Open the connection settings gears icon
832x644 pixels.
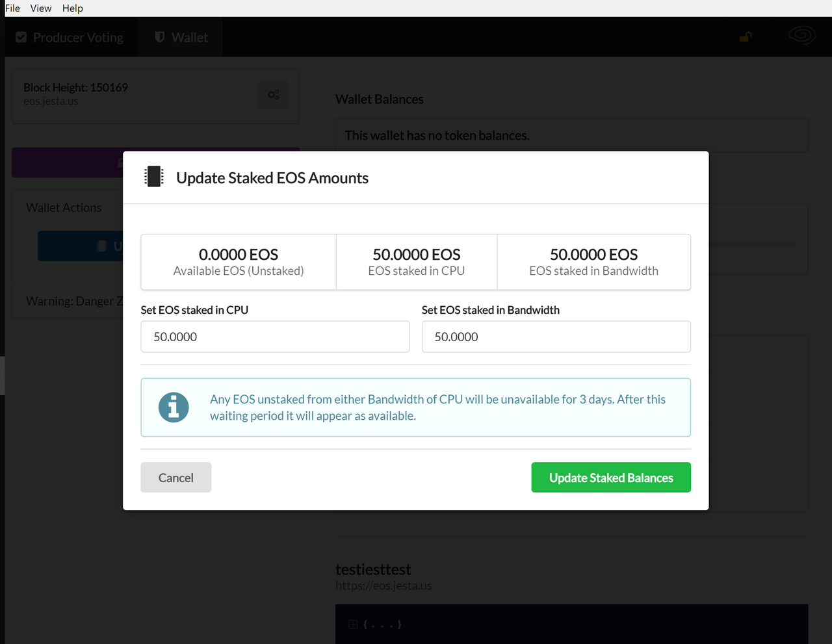click(x=273, y=94)
